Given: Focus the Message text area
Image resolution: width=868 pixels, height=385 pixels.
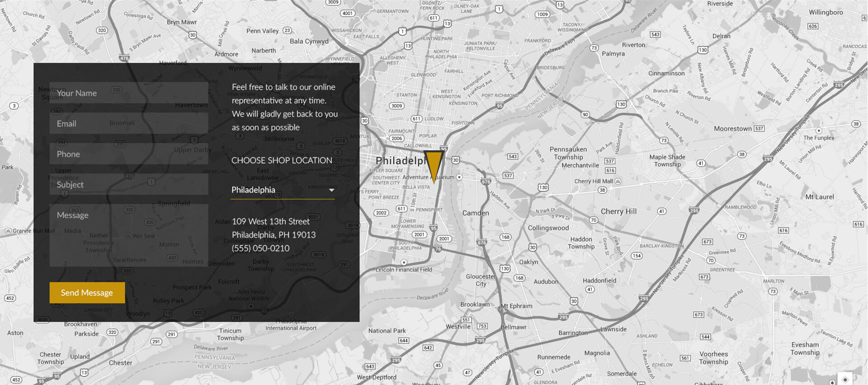Looking at the screenshot, I should (x=128, y=235).
